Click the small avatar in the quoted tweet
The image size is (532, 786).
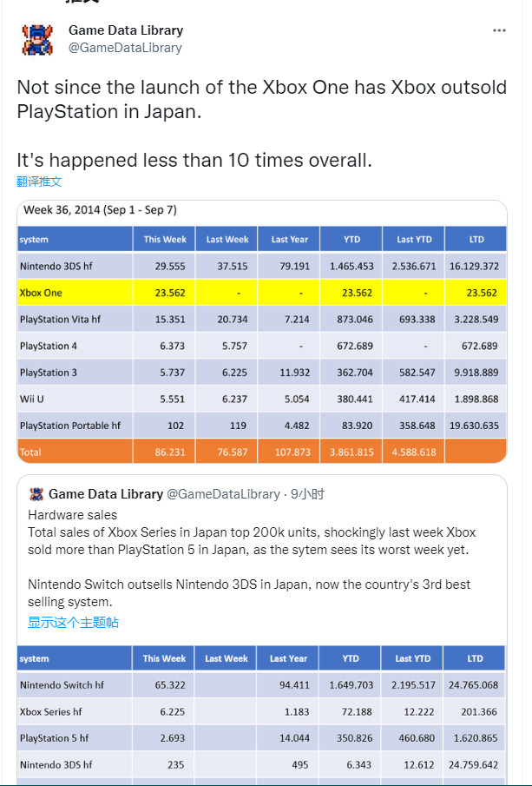pos(36,494)
